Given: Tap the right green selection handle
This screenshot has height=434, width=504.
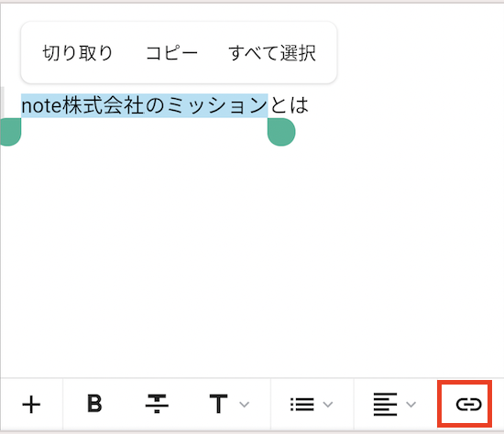Looking at the screenshot, I should (281, 132).
